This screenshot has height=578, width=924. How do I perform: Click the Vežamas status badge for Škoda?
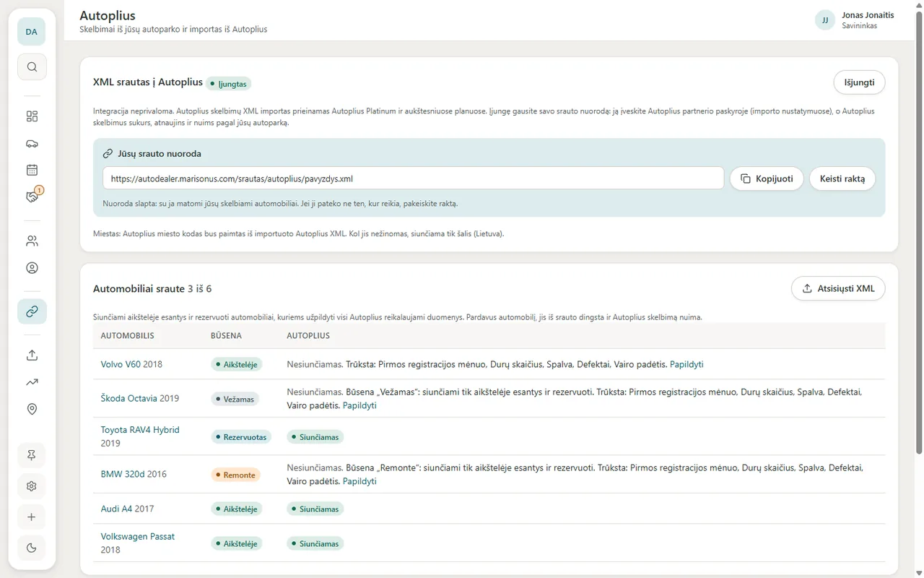[x=236, y=399]
